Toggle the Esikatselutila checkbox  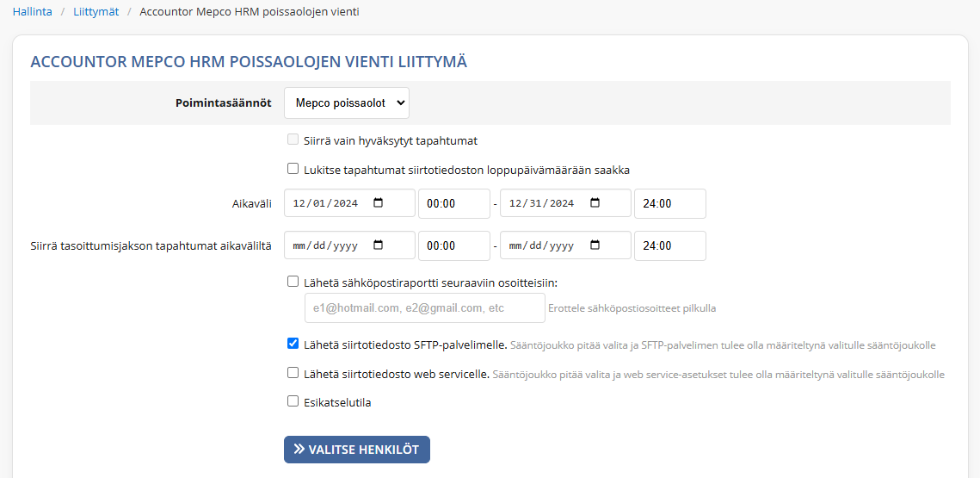(x=293, y=401)
